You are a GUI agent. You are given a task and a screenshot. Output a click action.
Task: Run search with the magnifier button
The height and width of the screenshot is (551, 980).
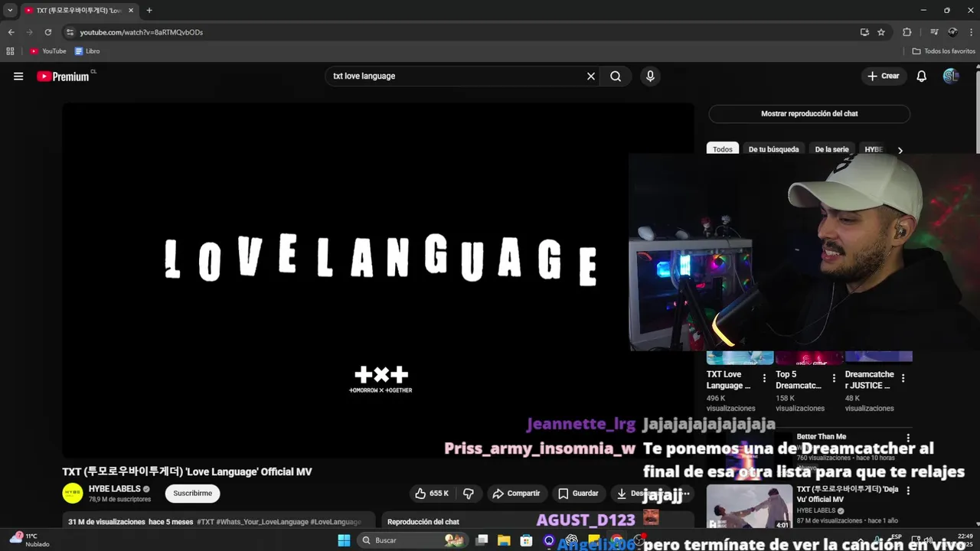[x=616, y=76]
